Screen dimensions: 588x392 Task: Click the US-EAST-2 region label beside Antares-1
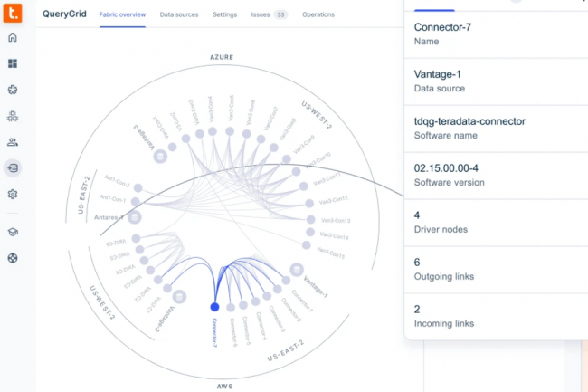pyautogui.click(x=83, y=195)
